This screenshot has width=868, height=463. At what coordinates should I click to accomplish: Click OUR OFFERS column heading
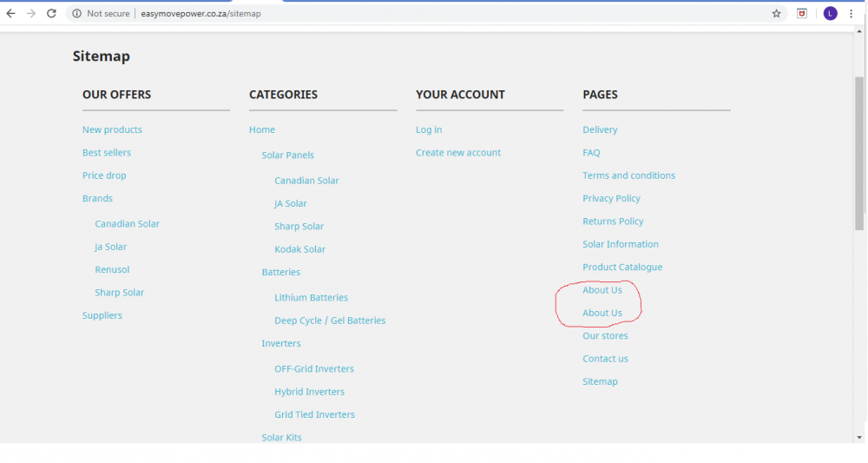coord(116,95)
